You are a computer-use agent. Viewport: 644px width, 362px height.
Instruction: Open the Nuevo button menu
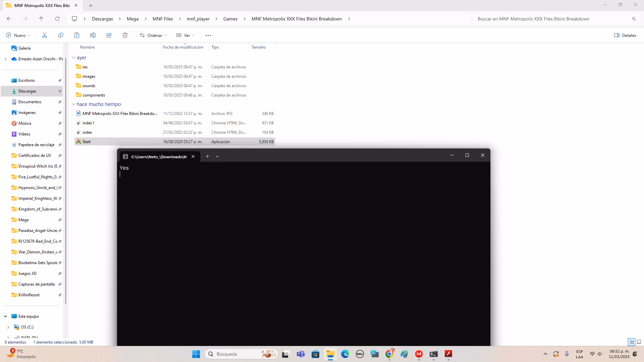click(18, 35)
